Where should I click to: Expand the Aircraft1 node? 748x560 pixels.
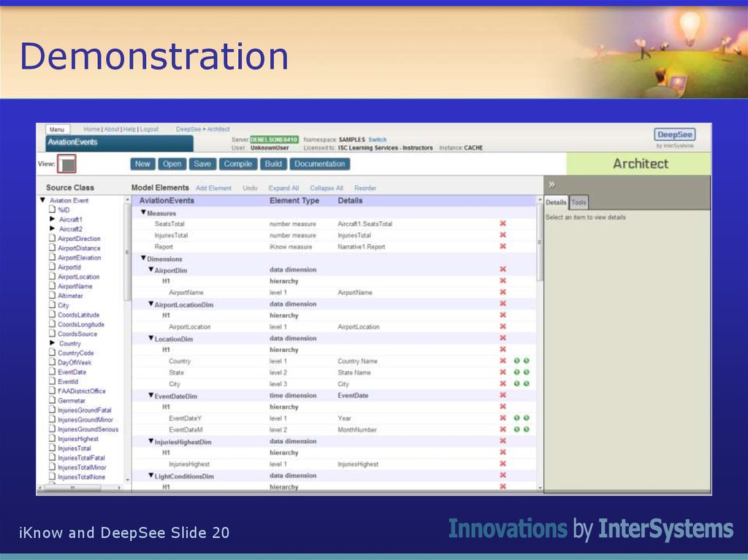coord(53,219)
